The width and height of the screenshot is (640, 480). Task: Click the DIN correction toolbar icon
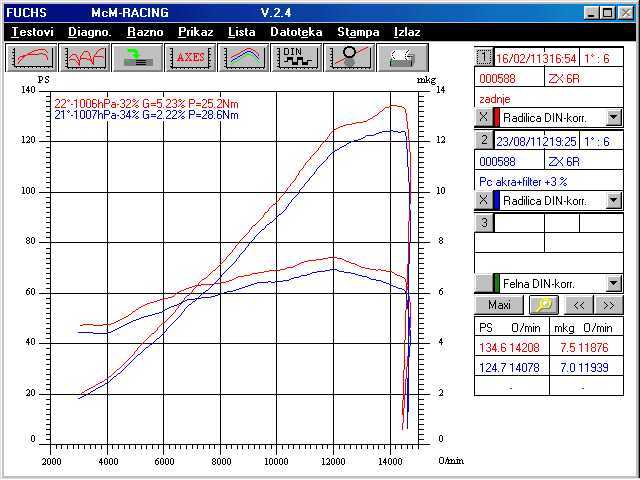tap(296, 57)
